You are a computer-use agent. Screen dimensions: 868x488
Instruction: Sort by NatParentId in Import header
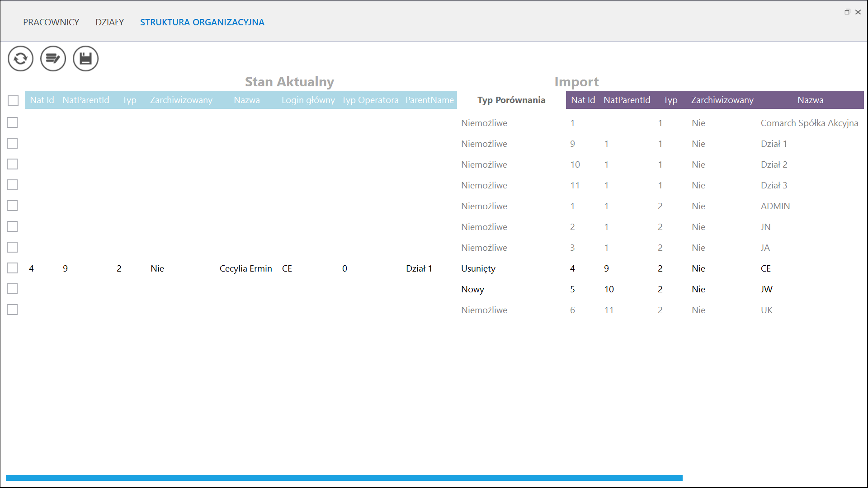pos(627,100)
